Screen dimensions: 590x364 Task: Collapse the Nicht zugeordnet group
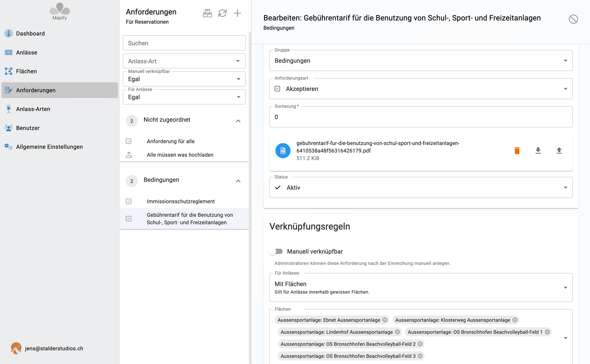[238, 121]
